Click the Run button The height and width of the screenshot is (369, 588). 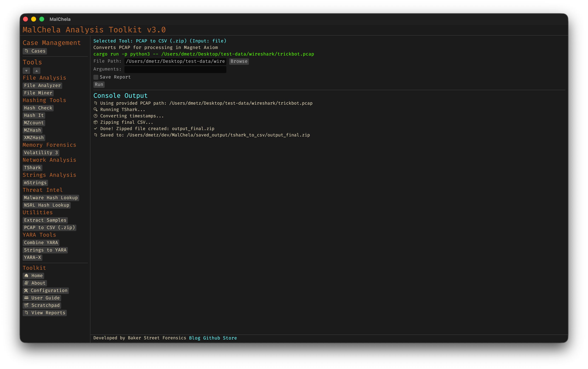(99, 84)
